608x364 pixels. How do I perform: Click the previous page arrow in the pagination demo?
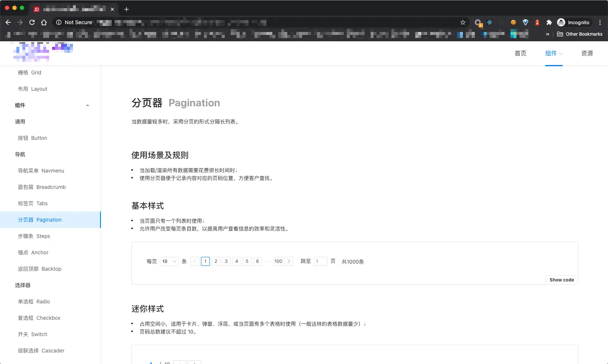[x=195, y=261]
